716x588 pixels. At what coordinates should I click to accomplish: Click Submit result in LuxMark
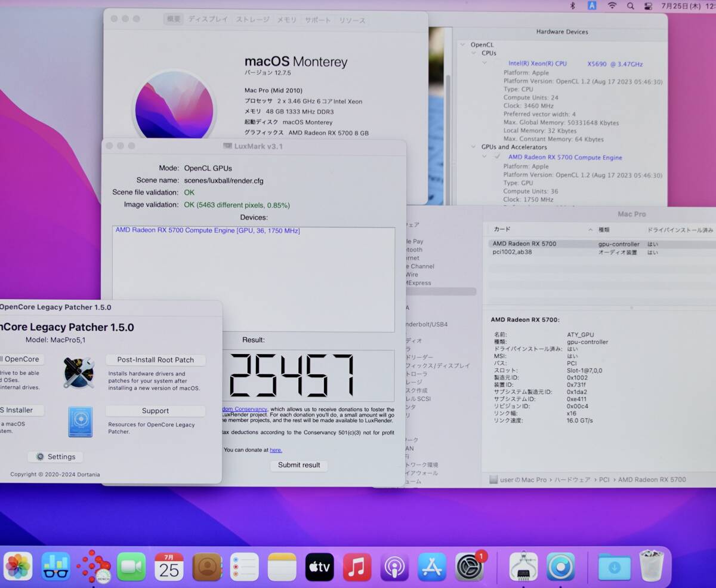coord(299,465)
